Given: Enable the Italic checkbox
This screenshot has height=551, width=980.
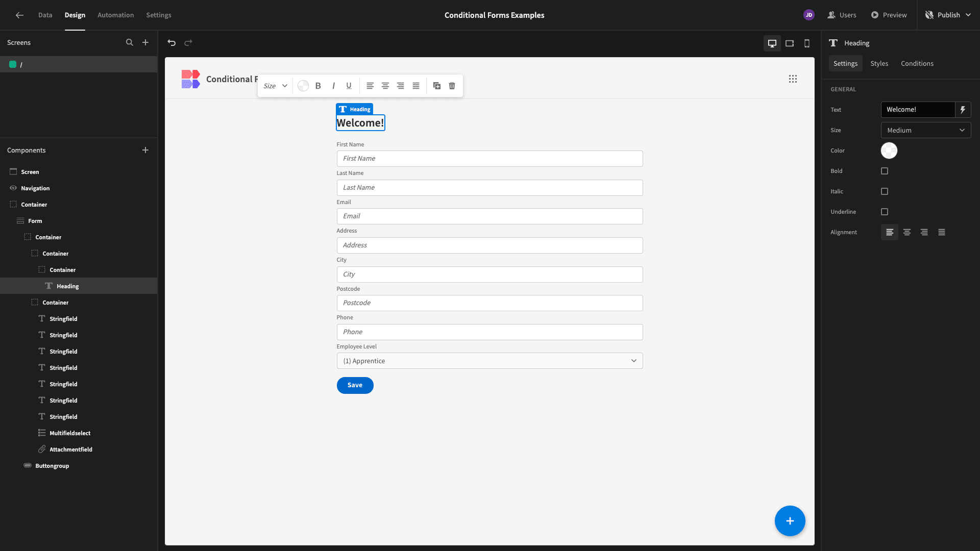Looking at the screenshot, I should coord(885,191).
